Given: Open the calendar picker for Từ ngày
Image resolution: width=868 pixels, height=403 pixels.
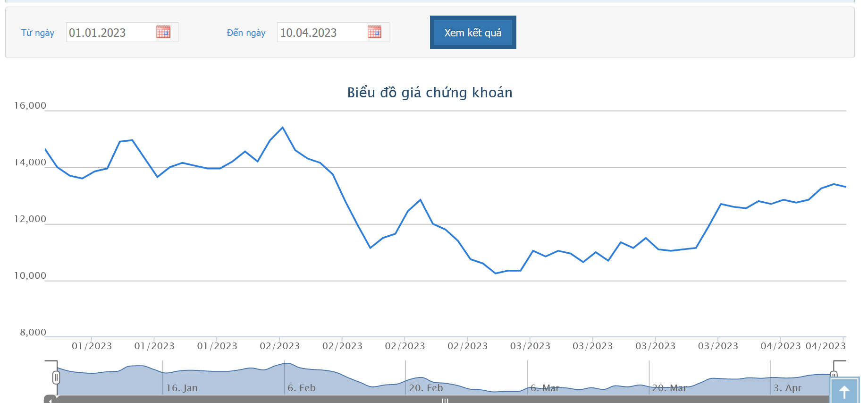Looking at the screenshot, I should click(163, 32).
